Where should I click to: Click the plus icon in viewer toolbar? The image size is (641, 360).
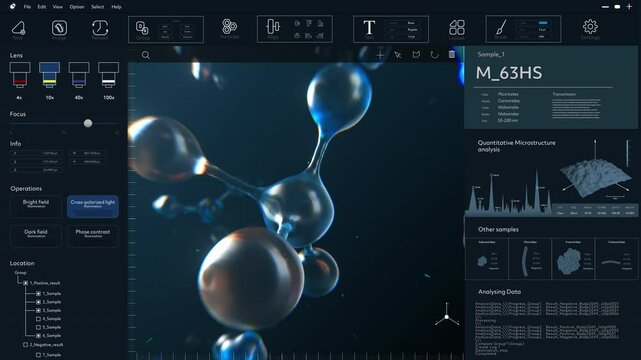click(380, 55)
